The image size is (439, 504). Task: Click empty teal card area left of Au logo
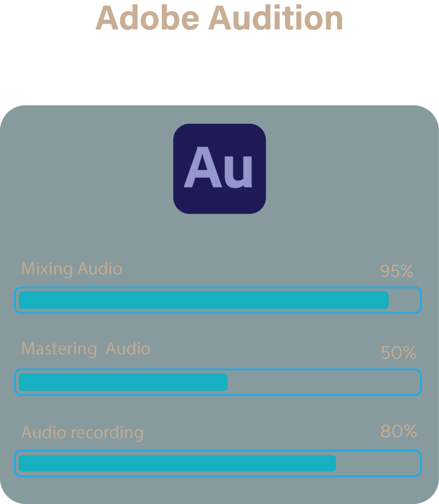[89, 169]
